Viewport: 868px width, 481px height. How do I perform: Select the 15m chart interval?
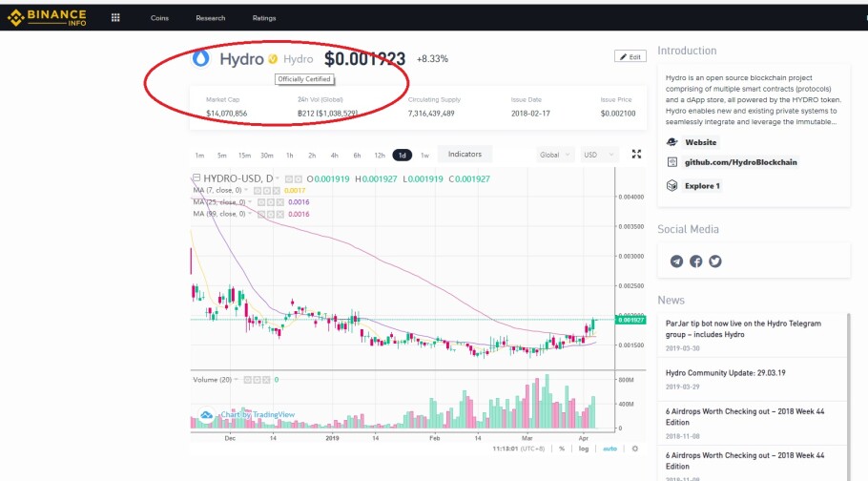[244, 156]
